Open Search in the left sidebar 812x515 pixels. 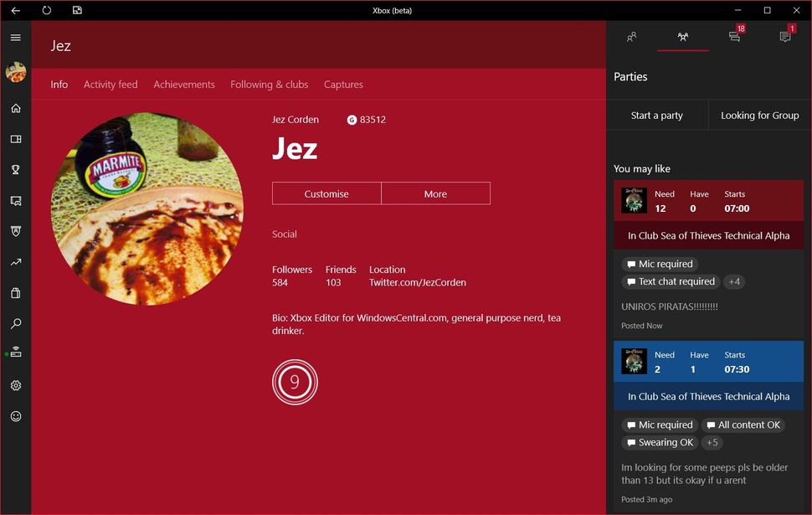(15, 323)
